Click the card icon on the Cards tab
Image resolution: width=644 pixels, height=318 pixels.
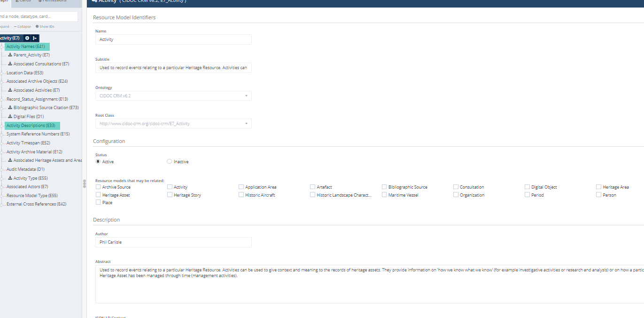coord(18,1)
